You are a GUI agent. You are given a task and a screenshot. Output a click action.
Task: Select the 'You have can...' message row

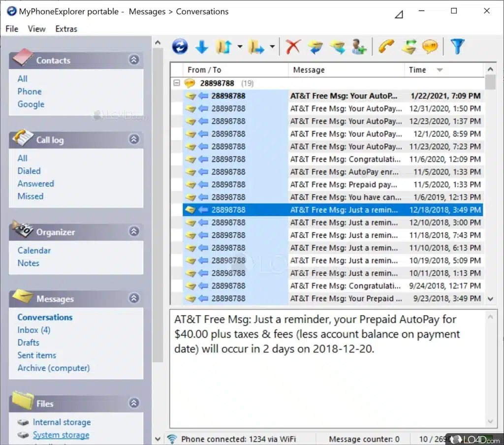[x=332, y=197]
